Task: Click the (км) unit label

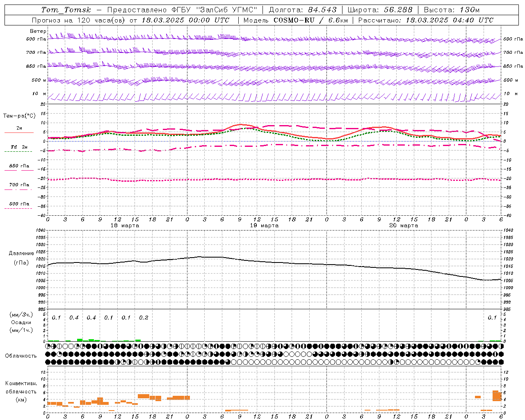Action: 21,399
